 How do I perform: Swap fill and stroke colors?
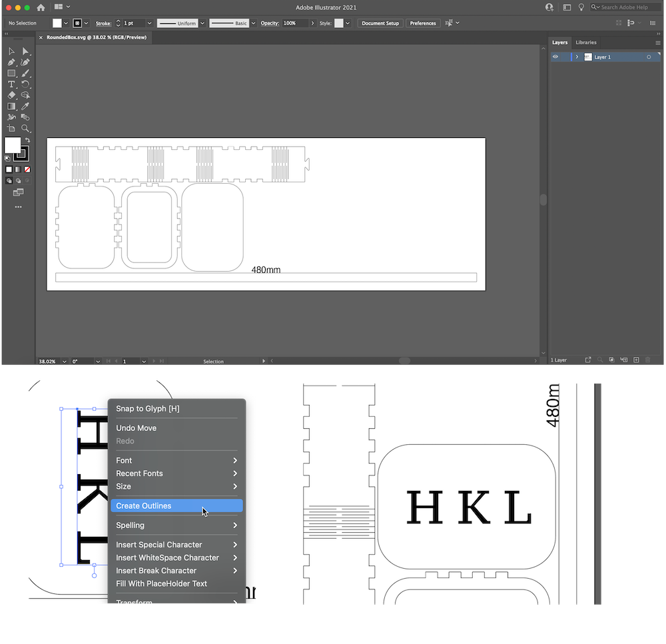[27, 140]
